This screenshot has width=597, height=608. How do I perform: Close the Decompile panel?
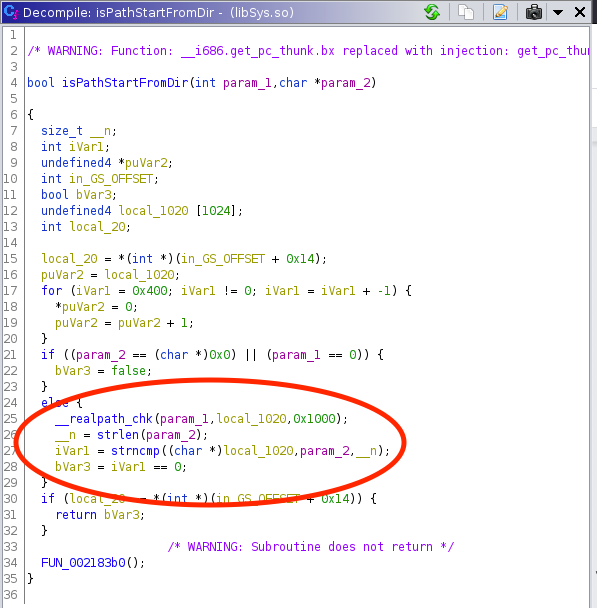point(580,12)
